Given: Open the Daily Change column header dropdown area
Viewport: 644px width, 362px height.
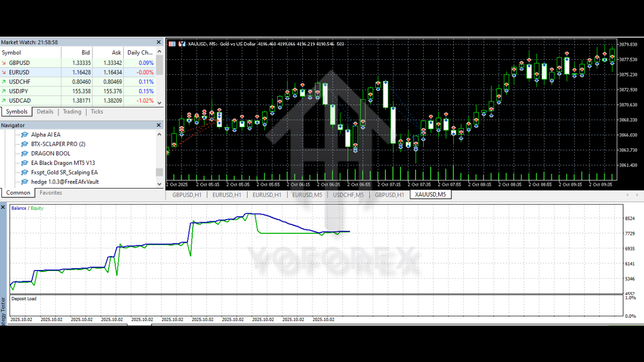Looking at the screenshot, I should (141, 52).
